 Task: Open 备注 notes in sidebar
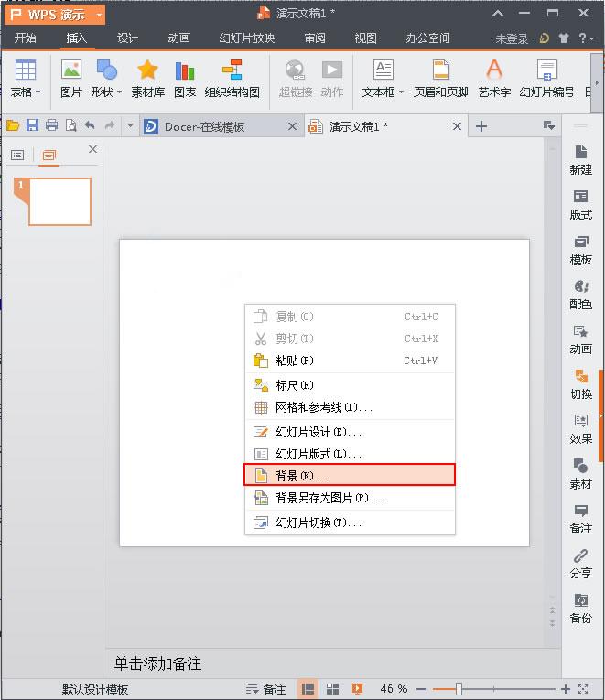[x=581, y=519]
